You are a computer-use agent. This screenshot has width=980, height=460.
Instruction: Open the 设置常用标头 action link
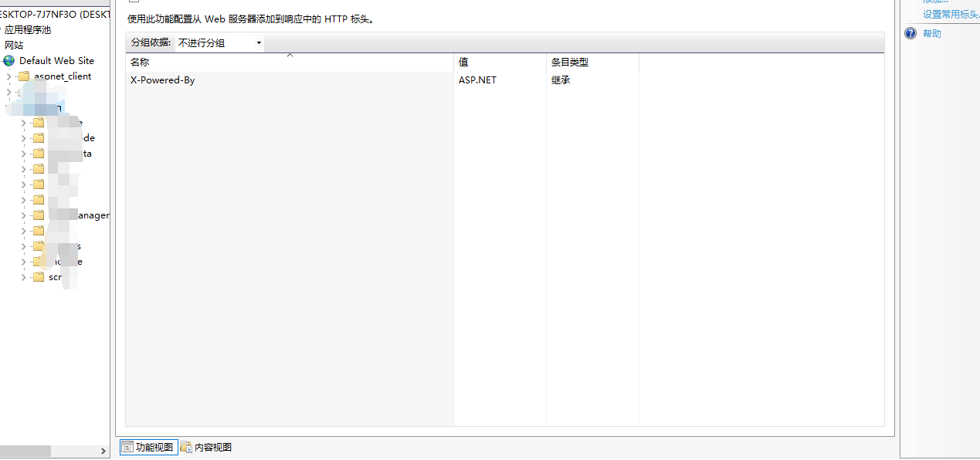pyautogui.click(x=950, y=14)
